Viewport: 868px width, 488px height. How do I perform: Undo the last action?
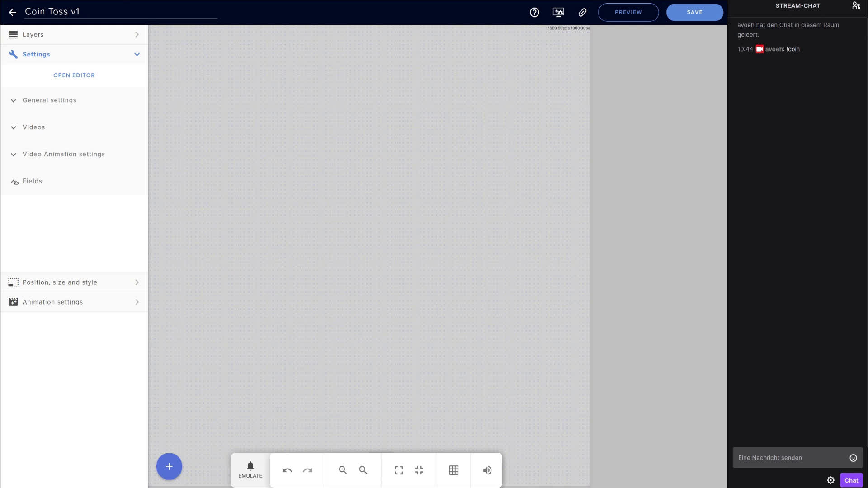[x=287, y=470]
